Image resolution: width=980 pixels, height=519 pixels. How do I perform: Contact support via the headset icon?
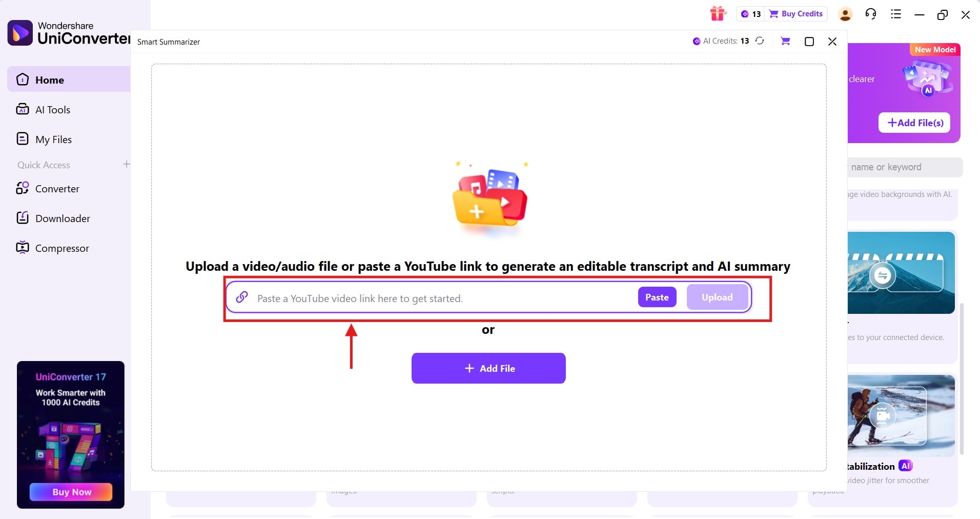[x=870, y=14]
